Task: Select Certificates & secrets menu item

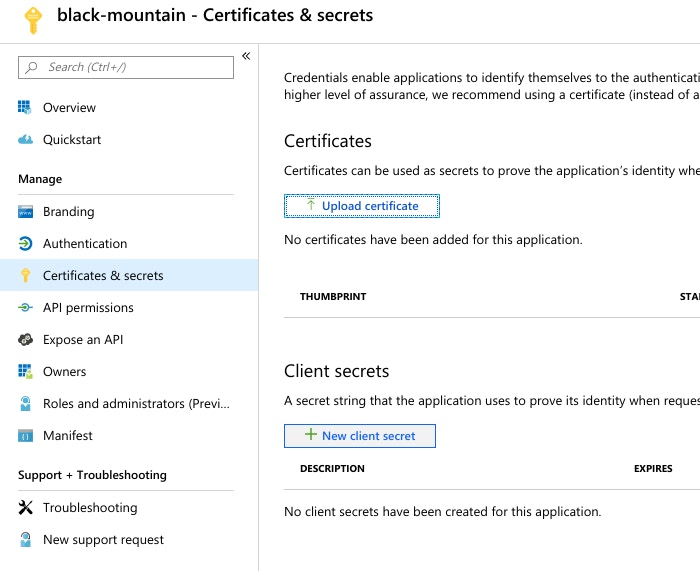Action: pos(103,276)
